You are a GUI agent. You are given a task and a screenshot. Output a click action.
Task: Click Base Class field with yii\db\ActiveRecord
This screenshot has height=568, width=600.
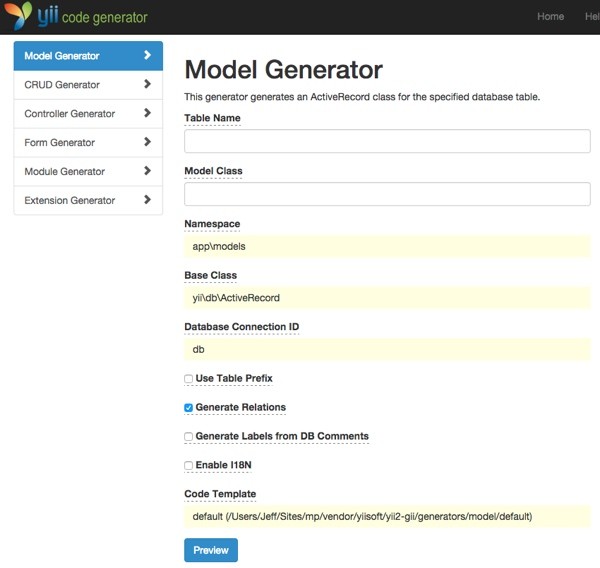(387, 298)
